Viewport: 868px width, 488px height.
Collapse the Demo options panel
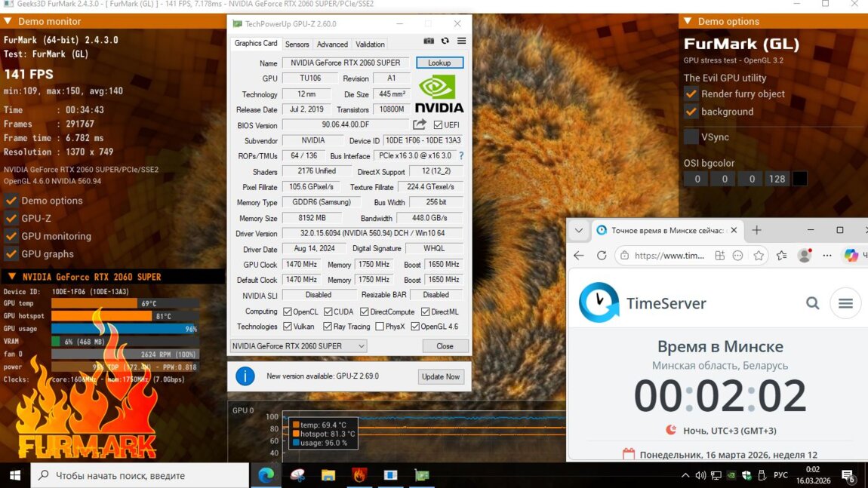[x=686, y=21]
